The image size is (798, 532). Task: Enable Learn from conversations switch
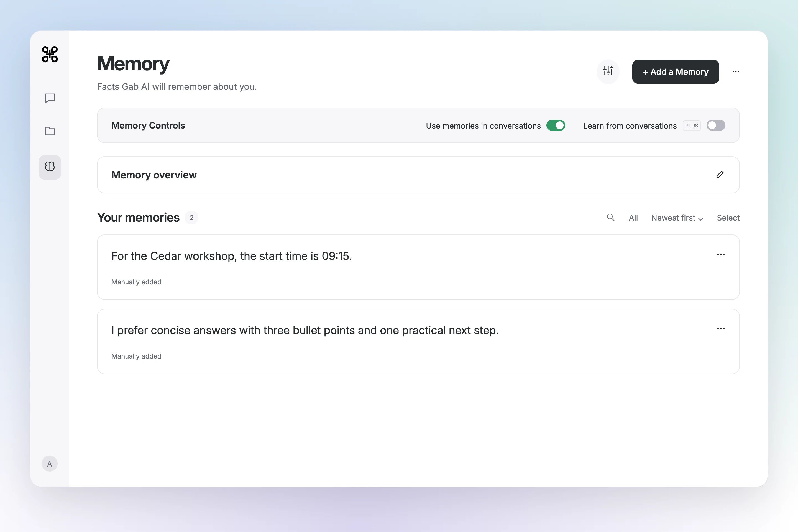[x=716, y=126]
